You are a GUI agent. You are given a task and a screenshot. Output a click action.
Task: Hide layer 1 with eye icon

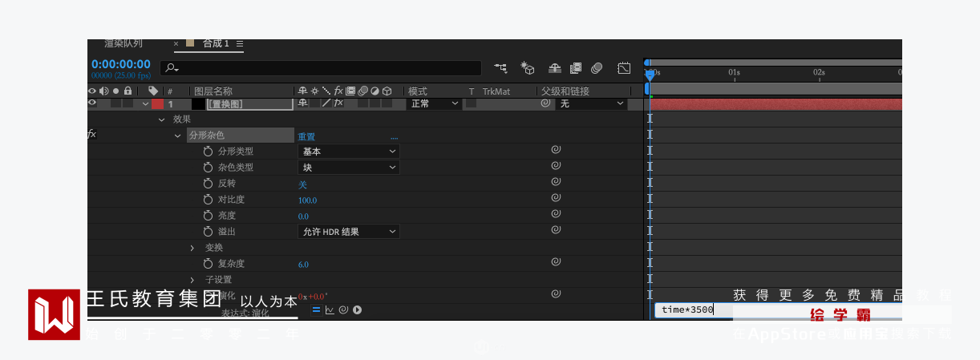point(92,103)
